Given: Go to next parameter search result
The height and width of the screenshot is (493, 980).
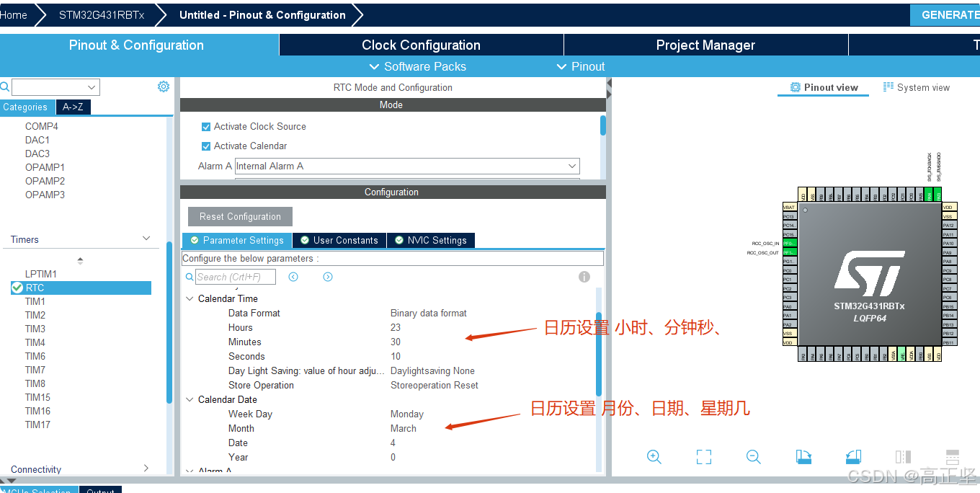Looking at the screenshot, I should click(x=328, y=277).
